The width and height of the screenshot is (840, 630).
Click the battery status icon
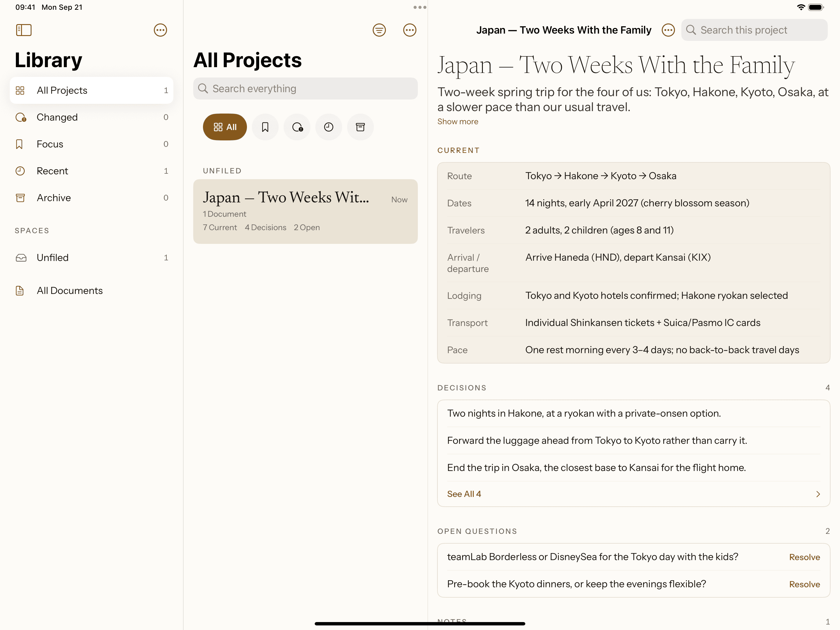[x=816, y=7]
